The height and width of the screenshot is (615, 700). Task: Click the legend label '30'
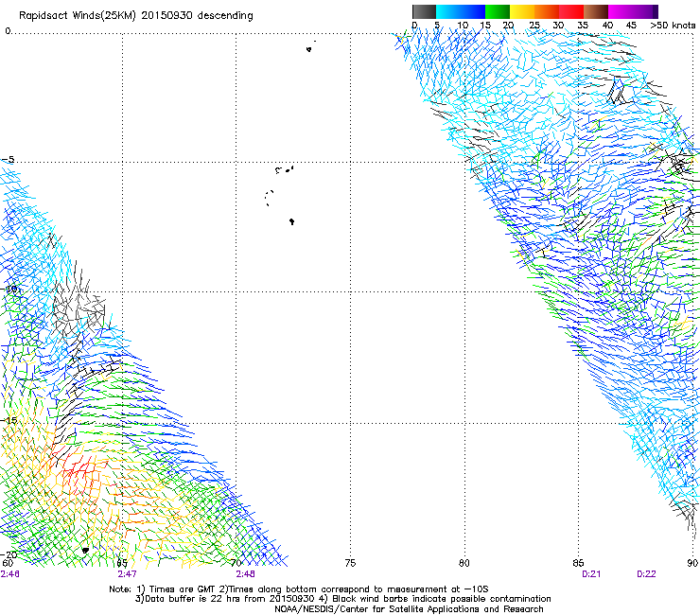click(558, 26)
